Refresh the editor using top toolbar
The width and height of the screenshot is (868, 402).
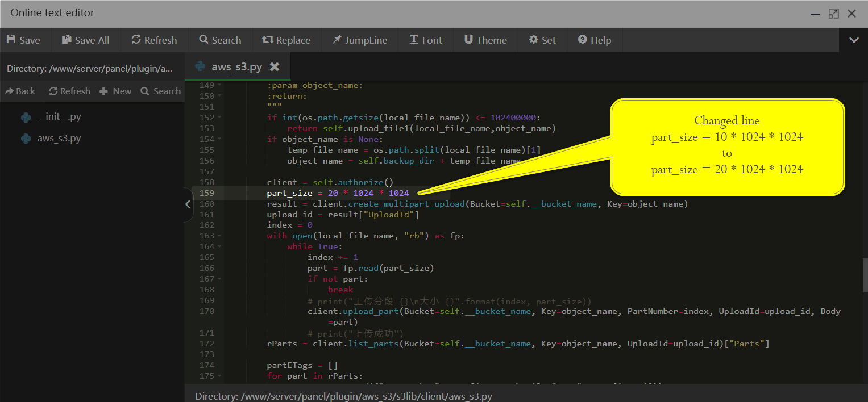click(x=154, y=40)
